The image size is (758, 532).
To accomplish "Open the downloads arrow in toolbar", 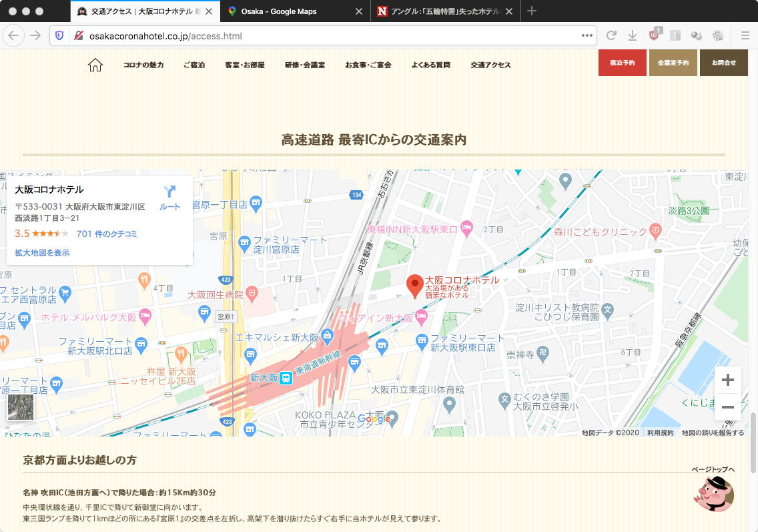I will [633, 35].
